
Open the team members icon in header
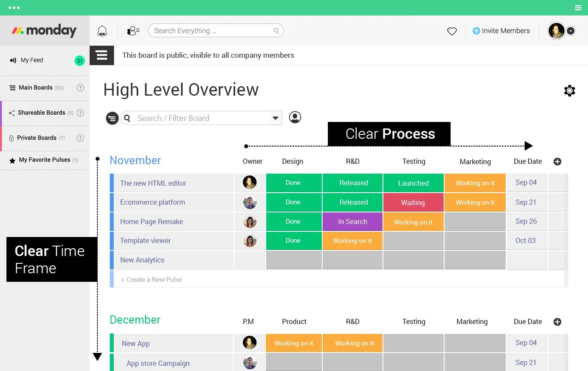pos(133,31)
